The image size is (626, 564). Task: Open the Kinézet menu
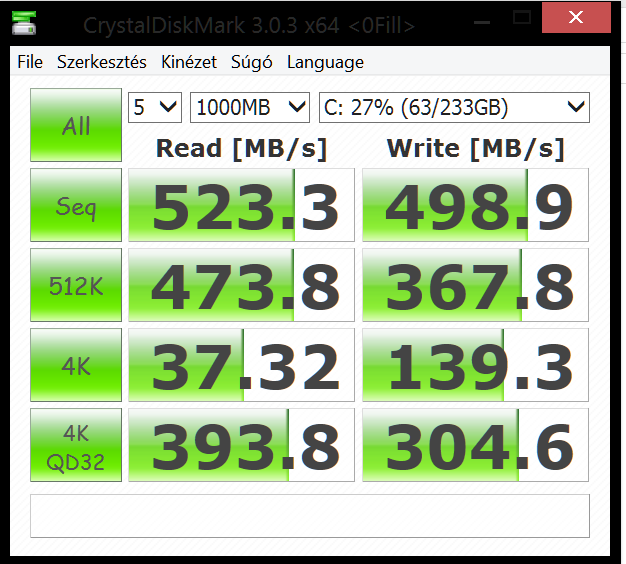pos(189,62)
